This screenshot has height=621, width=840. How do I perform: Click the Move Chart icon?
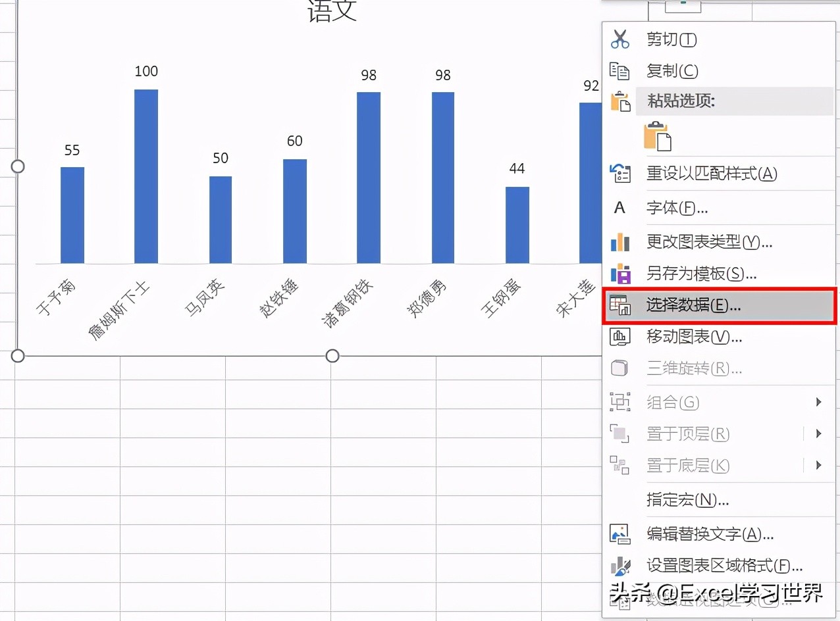click(x=620, y=337)
